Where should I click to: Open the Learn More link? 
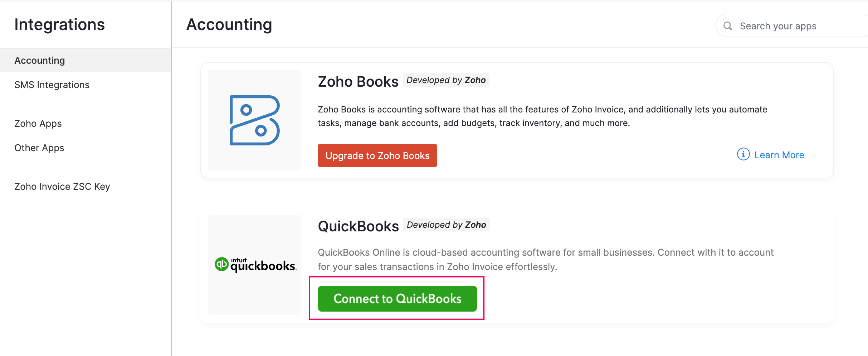[x=779, y=154]
